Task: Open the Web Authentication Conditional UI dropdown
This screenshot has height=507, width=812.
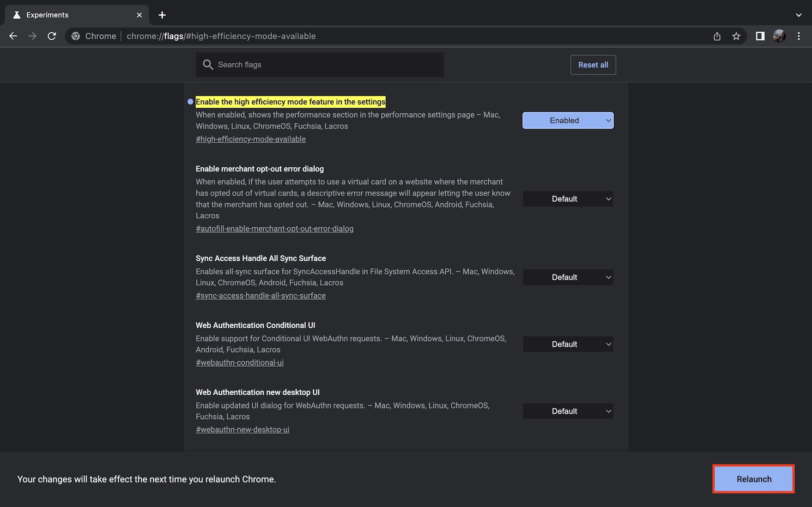Action: [568, 344]
